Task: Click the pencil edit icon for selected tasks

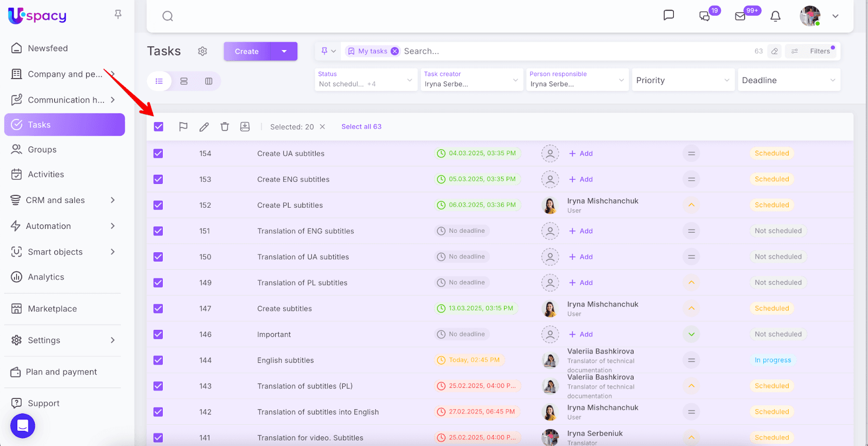Action: coord(204,127)
